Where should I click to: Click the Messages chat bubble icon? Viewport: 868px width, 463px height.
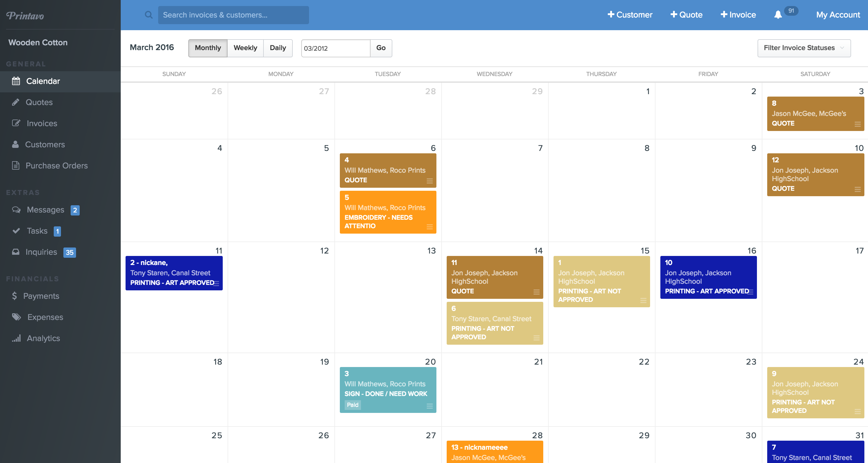click(x=16, y=209)
